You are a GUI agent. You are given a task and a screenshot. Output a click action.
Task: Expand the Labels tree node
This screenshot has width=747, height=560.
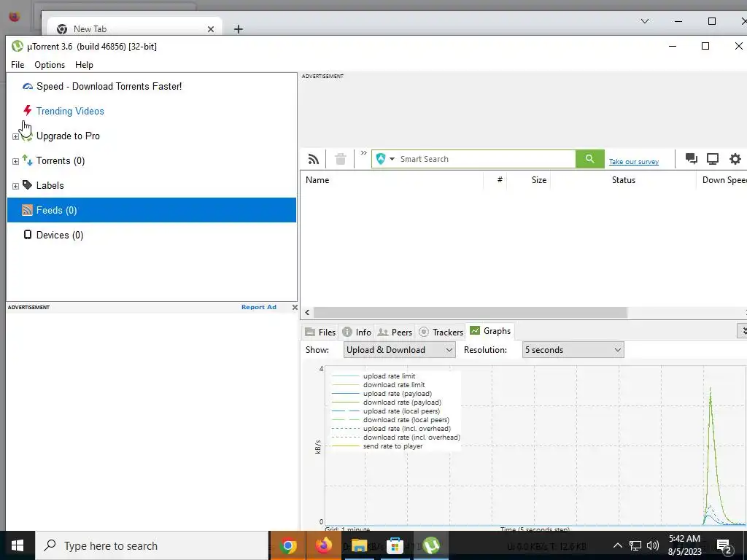[x=16, y=186]
